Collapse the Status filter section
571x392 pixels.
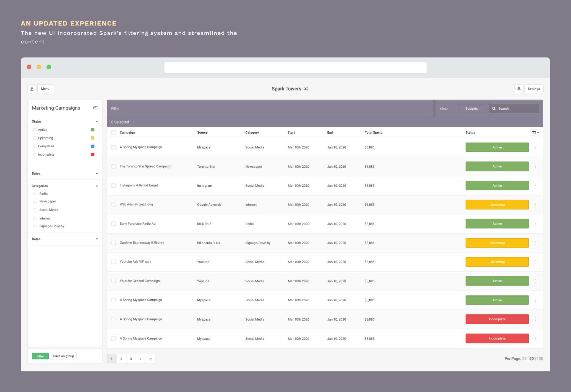click(97, 122)
